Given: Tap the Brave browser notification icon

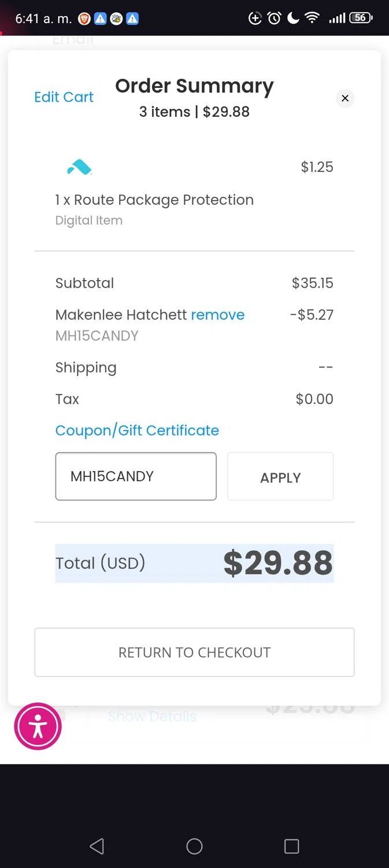Looking at the screenshot, I should [x=84, y=19].
